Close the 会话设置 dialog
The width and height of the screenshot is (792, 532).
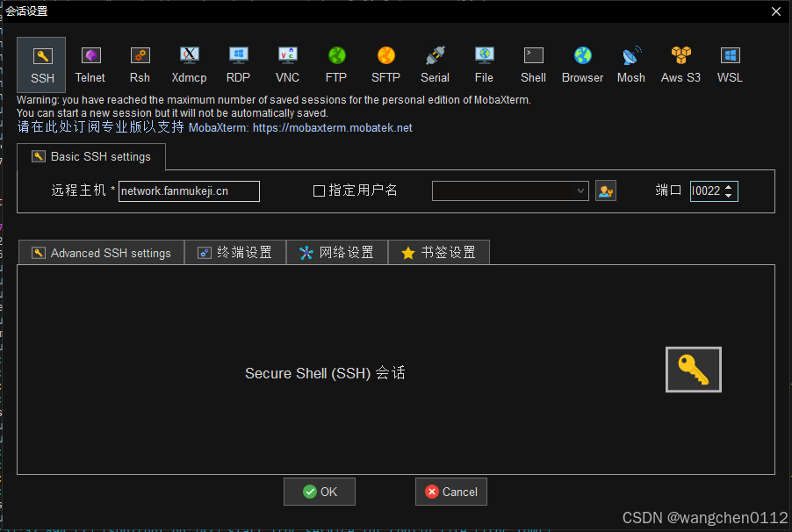pyautogui.click(x=776, y=11)
